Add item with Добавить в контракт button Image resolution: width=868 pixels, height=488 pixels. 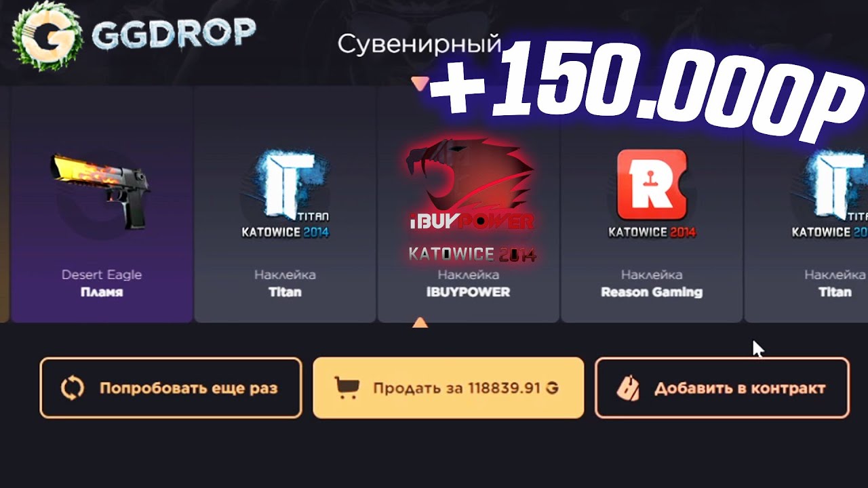[722, 388]
